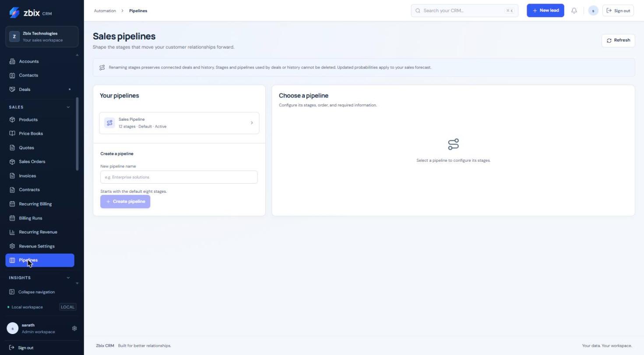Focus the Search your CRM box
This screenshot has height=355, width=644.
(x=465, y=10)
